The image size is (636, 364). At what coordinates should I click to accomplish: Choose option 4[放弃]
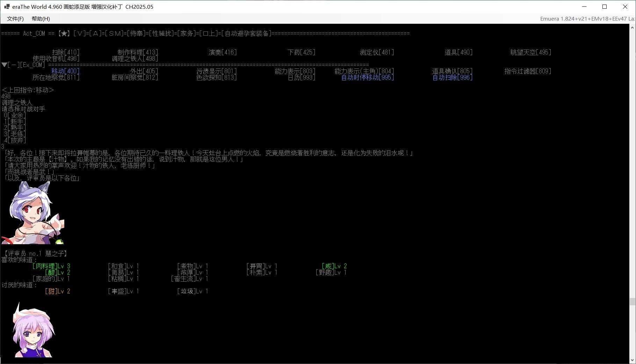click(15, 140)
